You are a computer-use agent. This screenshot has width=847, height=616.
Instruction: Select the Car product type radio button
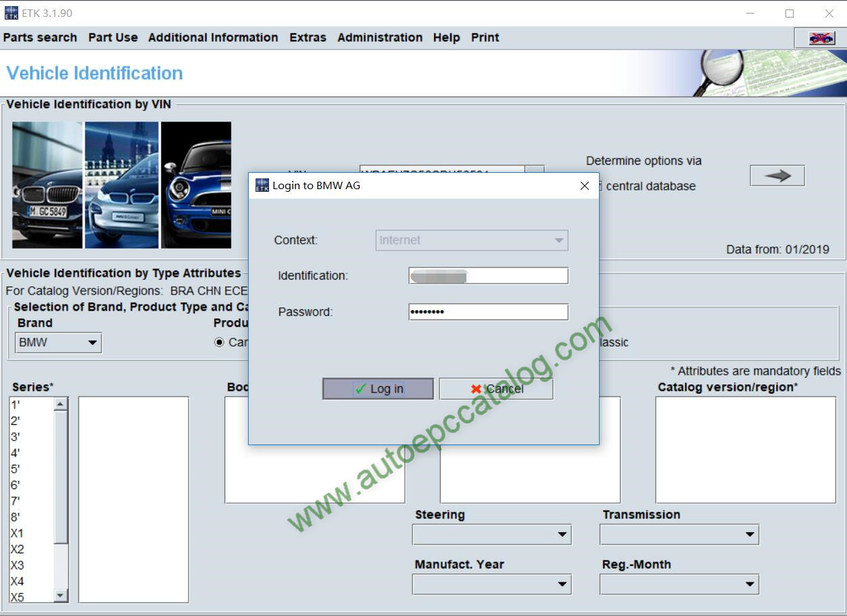pyautogui.click(x=219, y=342)
